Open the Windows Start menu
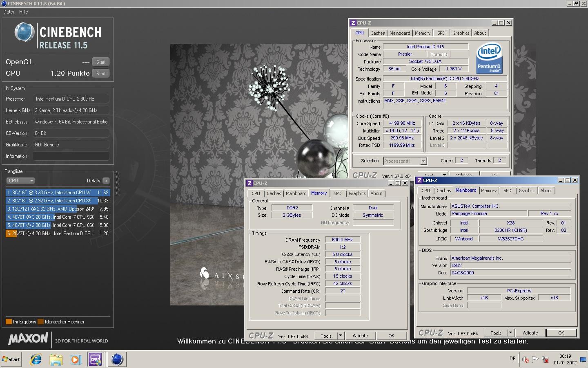 [11, 359]
